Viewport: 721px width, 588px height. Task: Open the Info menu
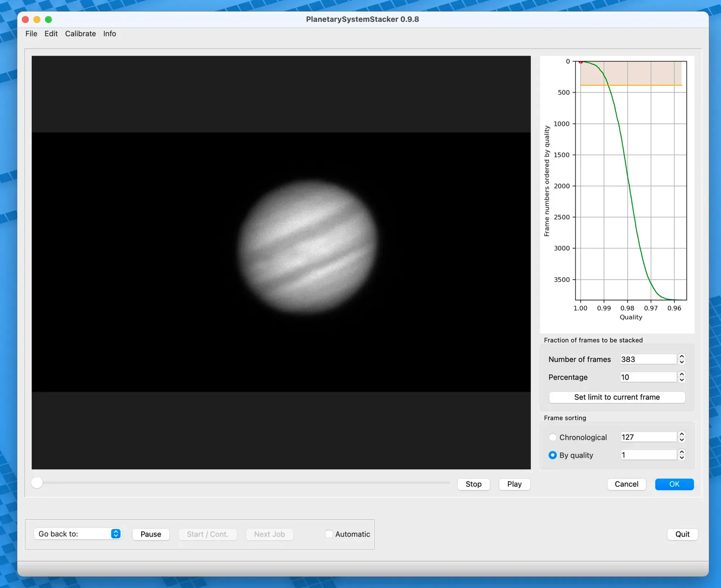pyautogui.click(x=109, y=34)
